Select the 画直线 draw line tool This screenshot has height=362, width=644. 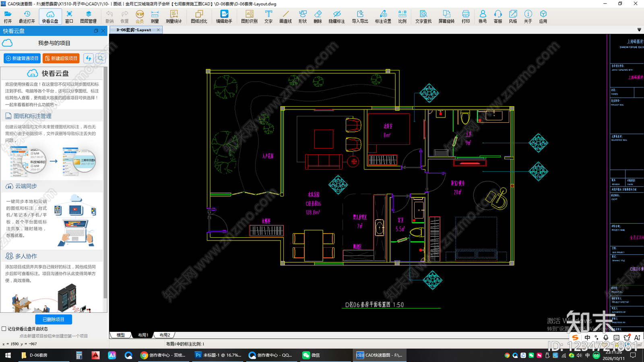285,17
